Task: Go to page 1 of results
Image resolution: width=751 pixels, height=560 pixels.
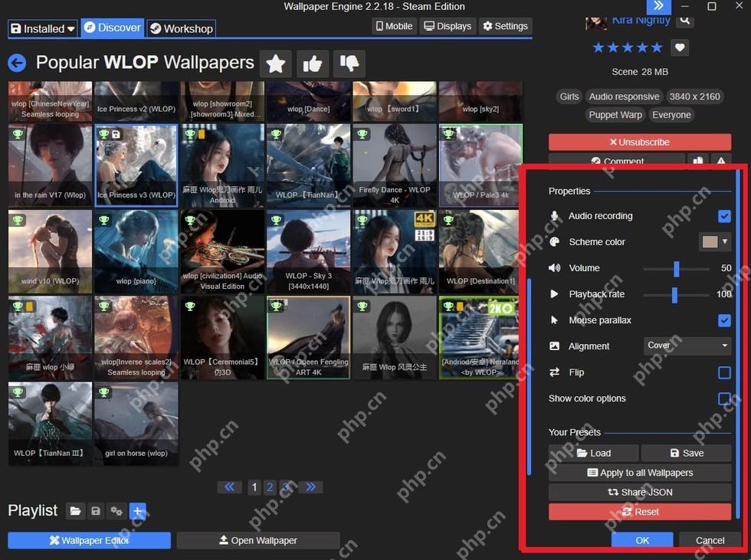Action: (x=254, y=487)
